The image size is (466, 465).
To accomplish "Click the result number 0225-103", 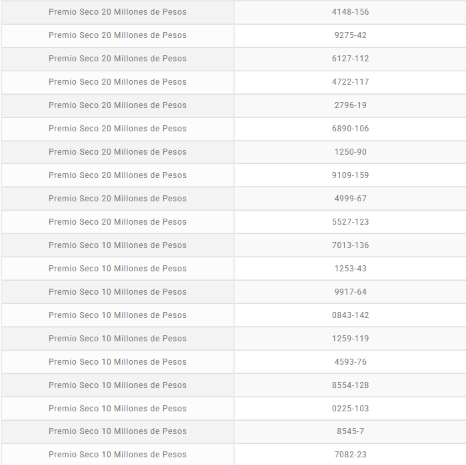I will 350,409.
